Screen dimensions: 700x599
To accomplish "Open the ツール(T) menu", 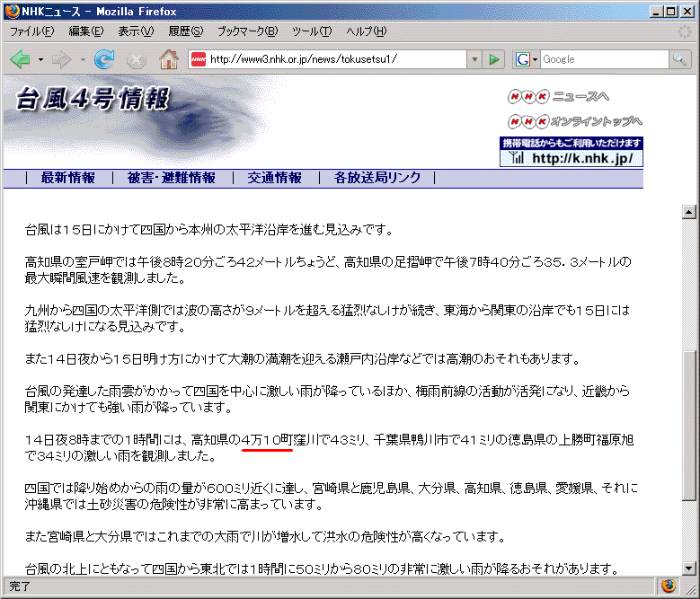I will tap(312, 31).
